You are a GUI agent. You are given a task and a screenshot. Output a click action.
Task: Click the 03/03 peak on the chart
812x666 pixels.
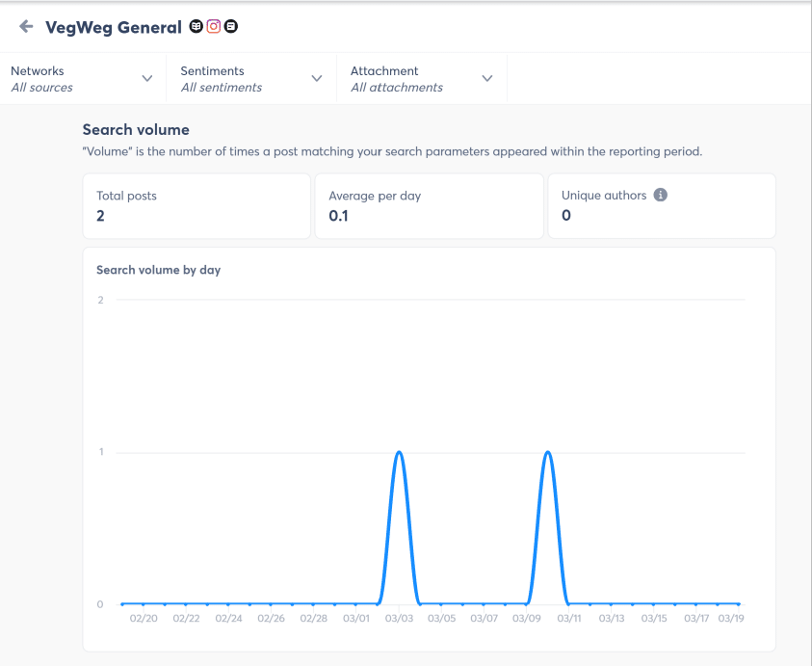pyautogui.click(x=400, y=450)
